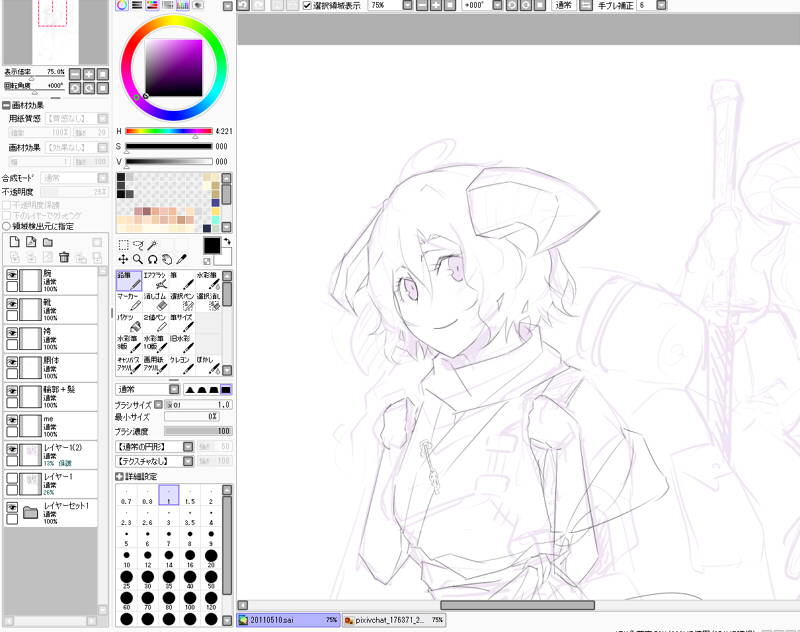This screenshot has height=632, width=800.
Task: Choose brush size 20 preset
Action: [x=211, y=559]
